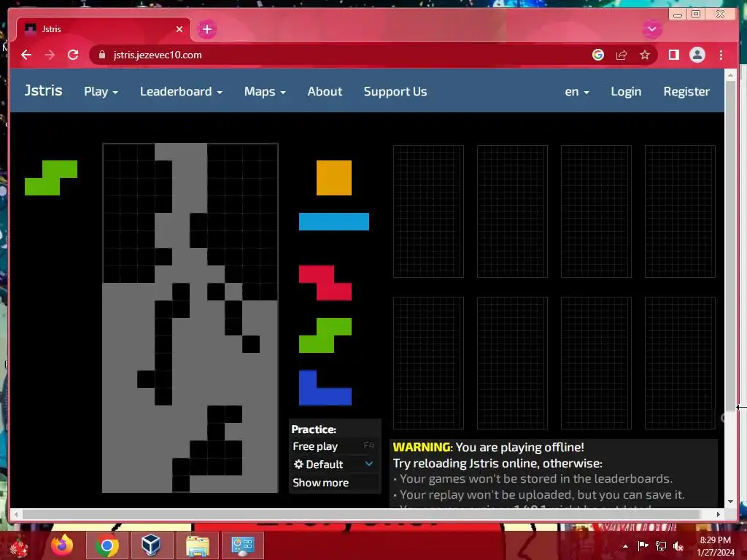Open a new browser tab
Image resolution: width=747 pixels, height=560 pixels.
click(x=206, y=29)
